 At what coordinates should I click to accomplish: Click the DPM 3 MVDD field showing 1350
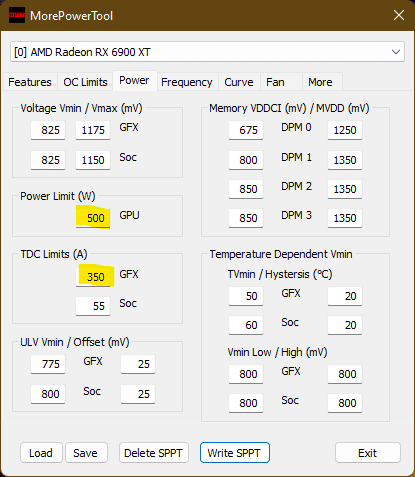point(345,218)
